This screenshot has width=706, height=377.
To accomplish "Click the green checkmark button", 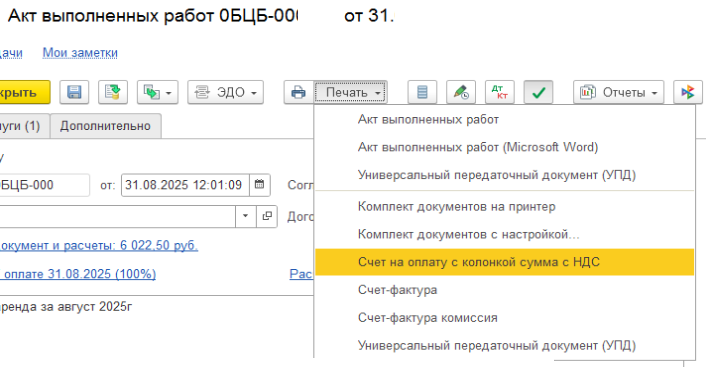I will 539,92.
